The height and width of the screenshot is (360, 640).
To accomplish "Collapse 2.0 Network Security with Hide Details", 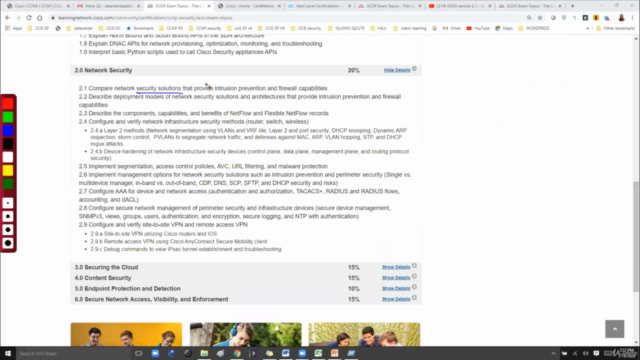I will [x=397, y=70].
